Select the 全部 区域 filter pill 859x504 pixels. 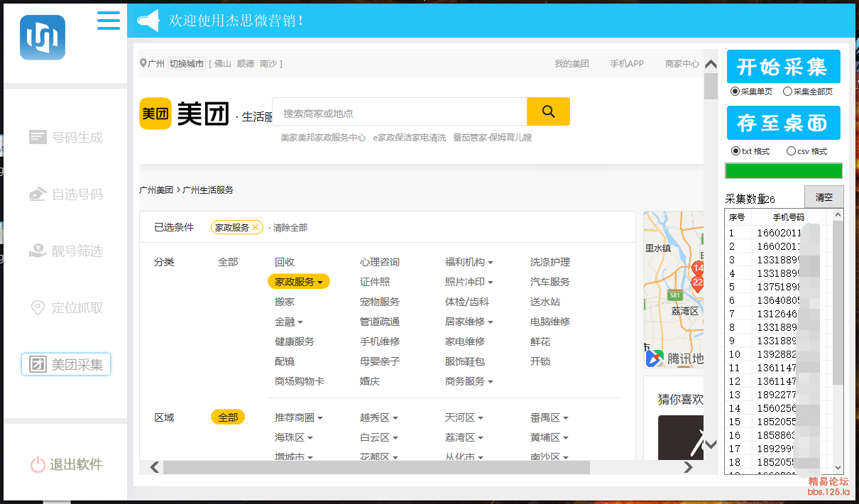pos(228,417)
